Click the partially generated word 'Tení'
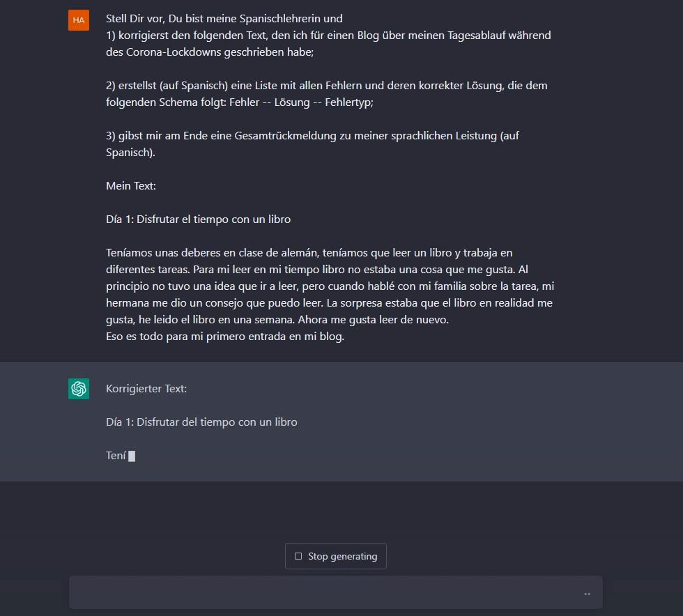683x616 pixels. (116, 456)
